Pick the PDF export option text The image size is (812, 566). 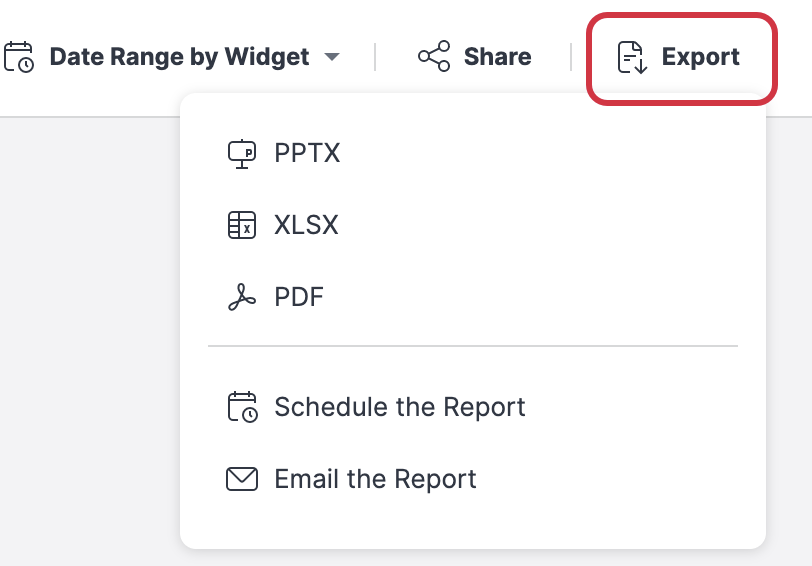[299, 297]
